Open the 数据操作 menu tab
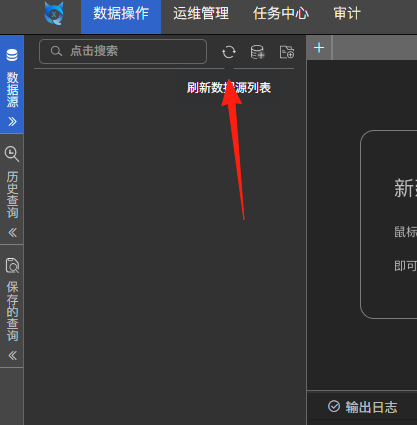The image size is (417, 425). coord(121,17)
